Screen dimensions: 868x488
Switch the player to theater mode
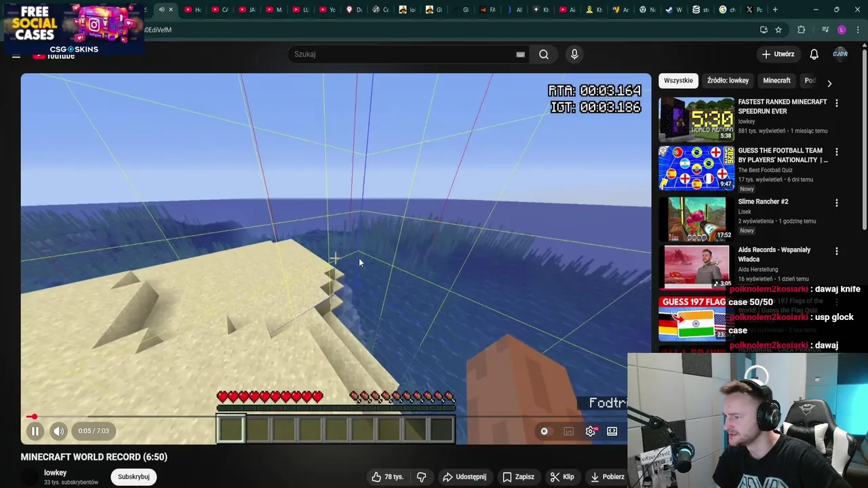click(x=612, y=431)
